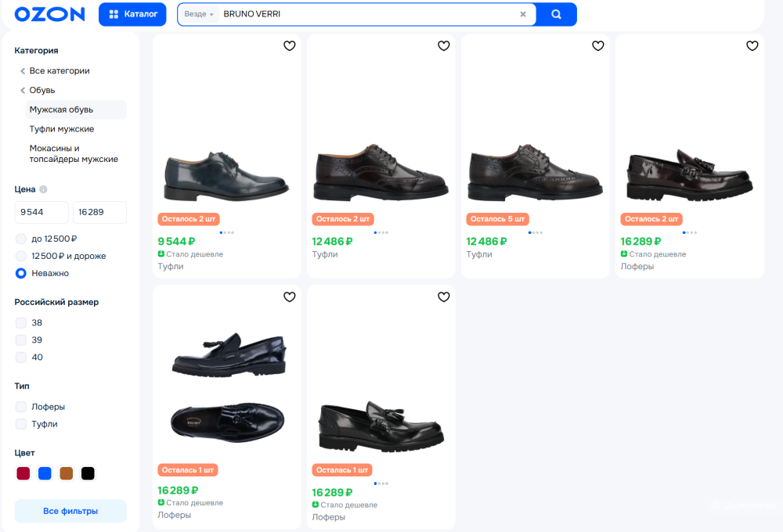Click the blue search magnifier button
The image size is (783, 532).
point(556,14)
